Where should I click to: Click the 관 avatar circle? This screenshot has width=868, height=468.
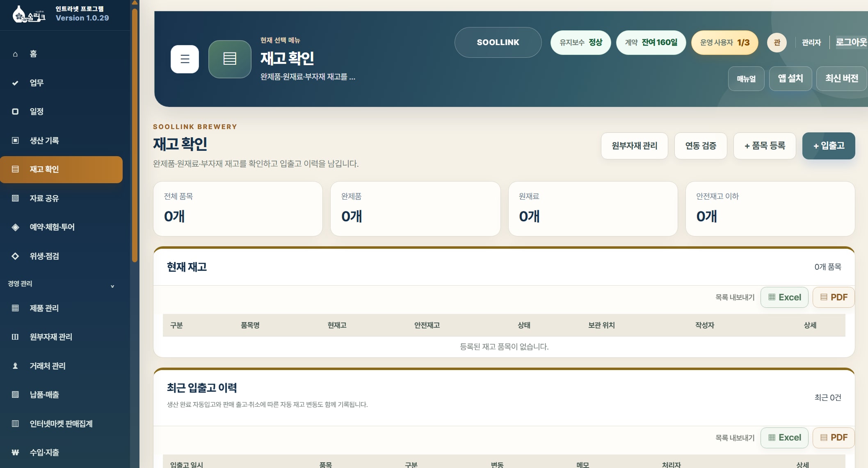[777, 43]
